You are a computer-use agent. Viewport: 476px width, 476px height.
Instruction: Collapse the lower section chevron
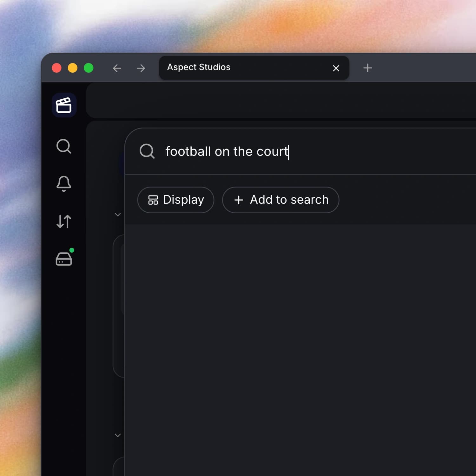(x=118, y=435)
